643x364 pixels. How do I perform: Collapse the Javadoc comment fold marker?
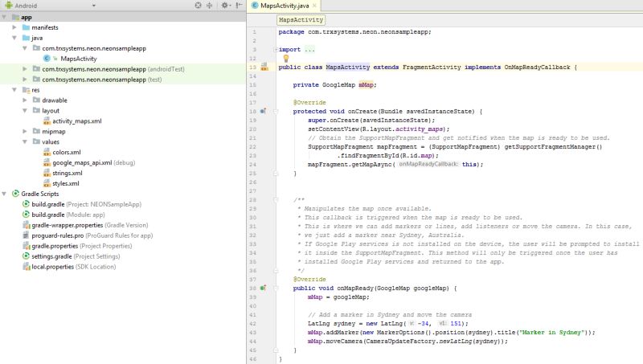click(x=276, y=200)
